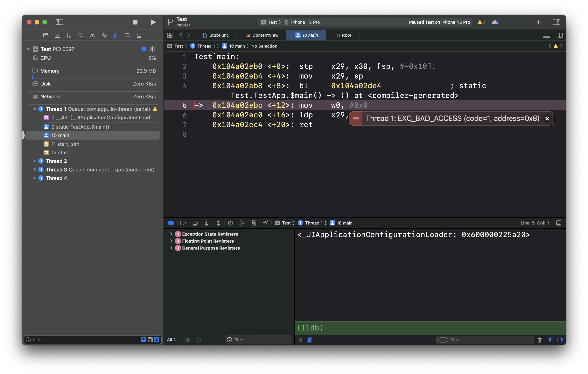Open the breakpoint navigator icon

click(128, 35)
